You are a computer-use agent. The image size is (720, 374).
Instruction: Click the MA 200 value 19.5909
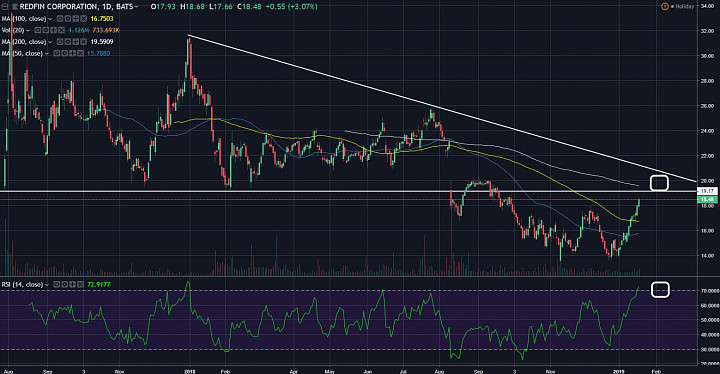[x=102, y=41]
